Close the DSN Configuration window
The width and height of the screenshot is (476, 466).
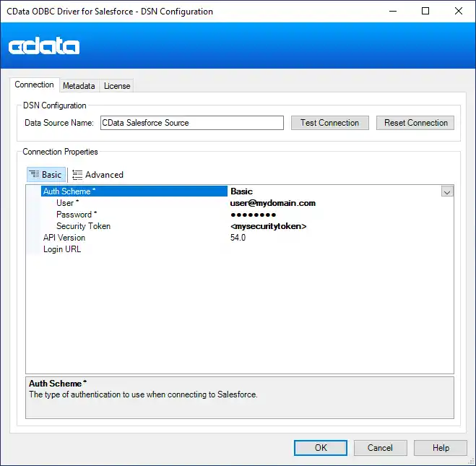click(x=459, y=11)
